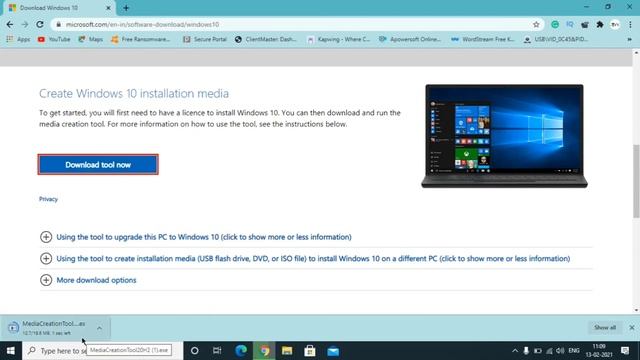Click the page vertical scrollbar
The image size is (640, 360).
[x=636, y=182]
